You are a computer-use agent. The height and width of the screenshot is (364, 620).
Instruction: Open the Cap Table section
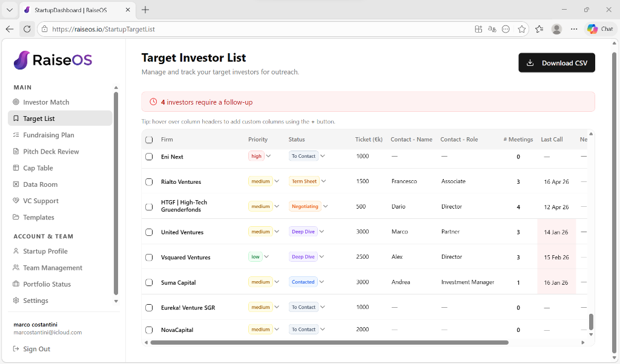(38, 167)
